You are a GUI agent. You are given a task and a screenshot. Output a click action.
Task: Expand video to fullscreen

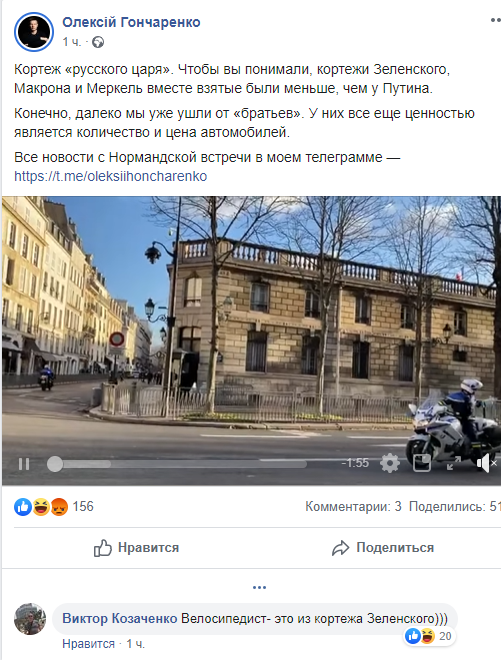pyautogui.click(x=453, y=463)
